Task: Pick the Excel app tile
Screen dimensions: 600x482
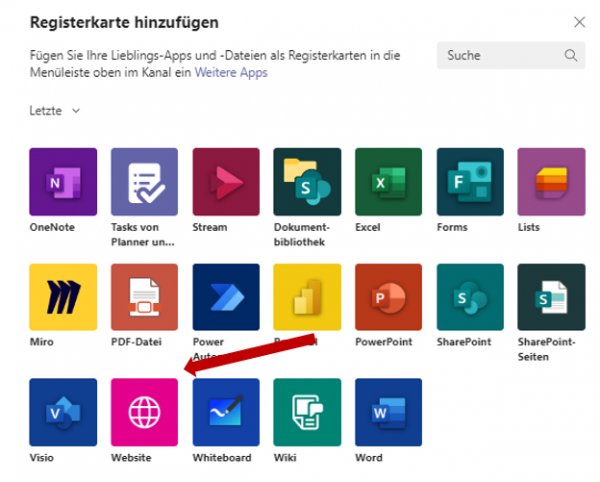Action: [x=388, y=182]
